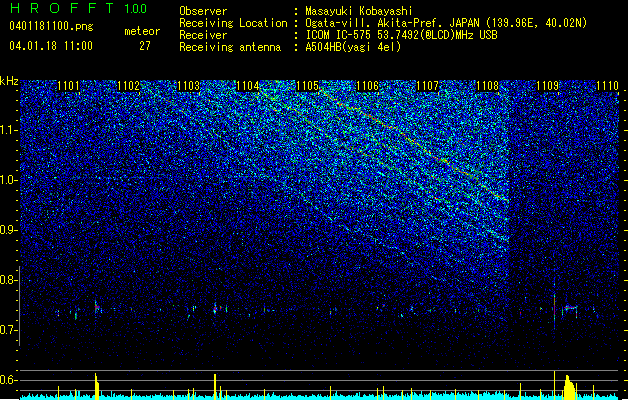Click the 1104 time marker
Screen dimensions: 629x400
[248, 86]
